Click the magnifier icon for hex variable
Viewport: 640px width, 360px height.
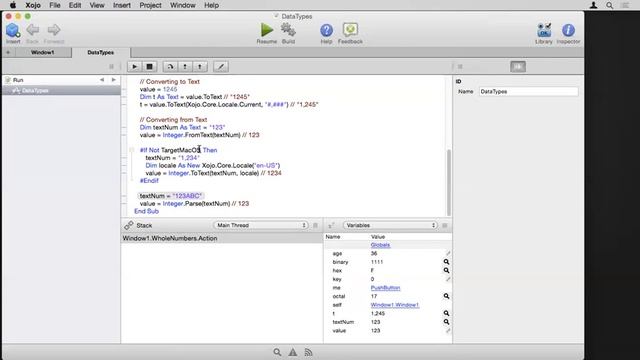point(446,271)
